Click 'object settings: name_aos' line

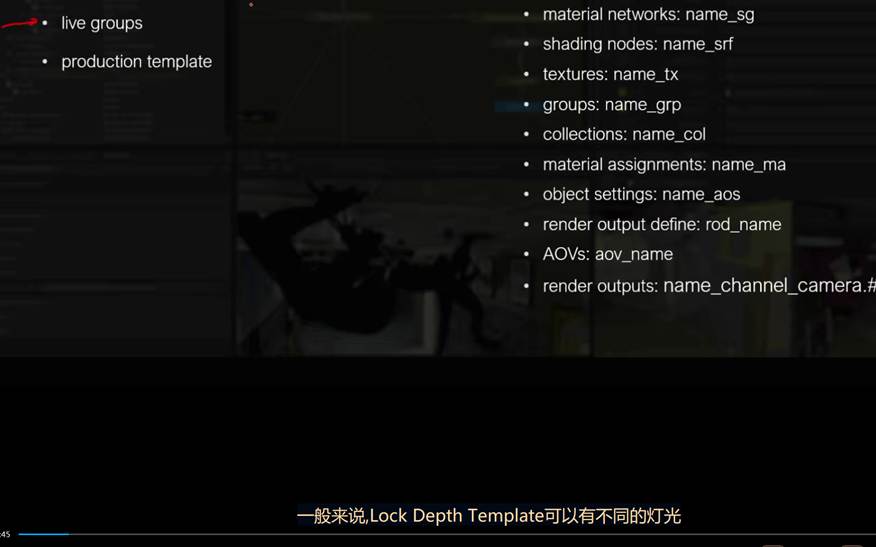coord(641,194)
